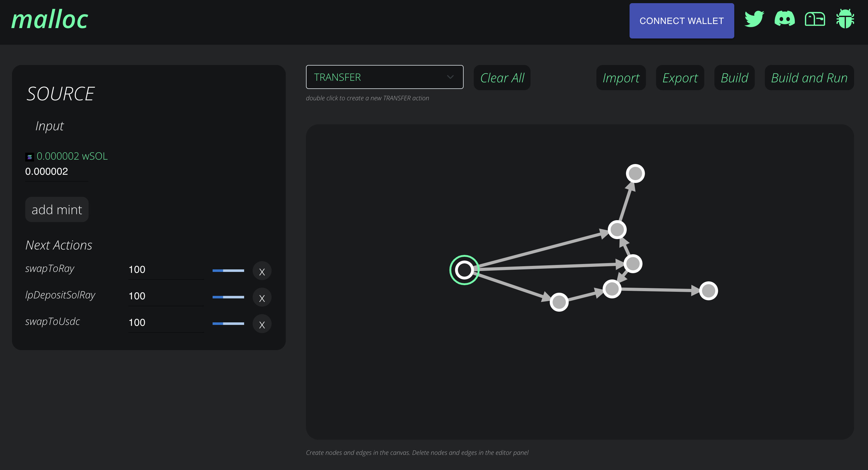
Task: Select the topmost graph node
Action: tap(636, 173)
